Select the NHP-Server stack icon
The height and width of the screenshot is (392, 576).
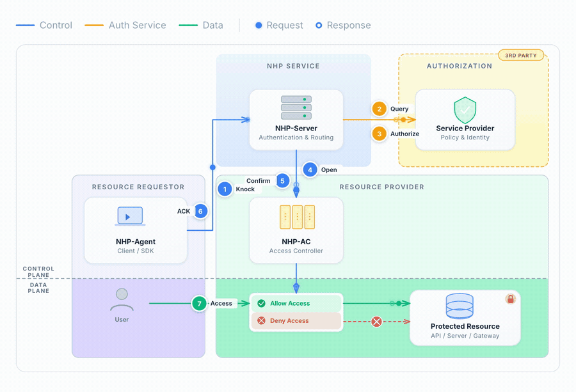click(x=296, y=109)
